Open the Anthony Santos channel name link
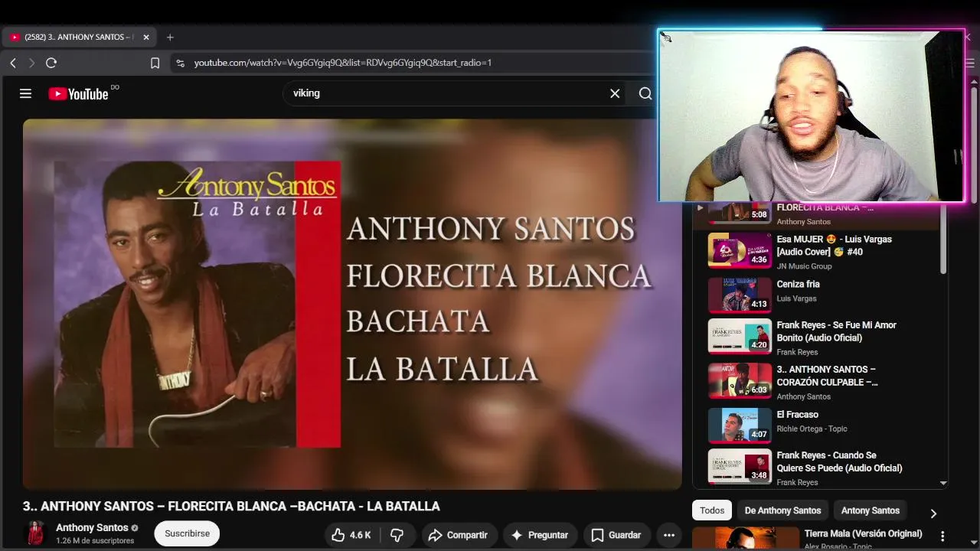The height and width of the screenshot is (551, 980). tap(92, 527)
